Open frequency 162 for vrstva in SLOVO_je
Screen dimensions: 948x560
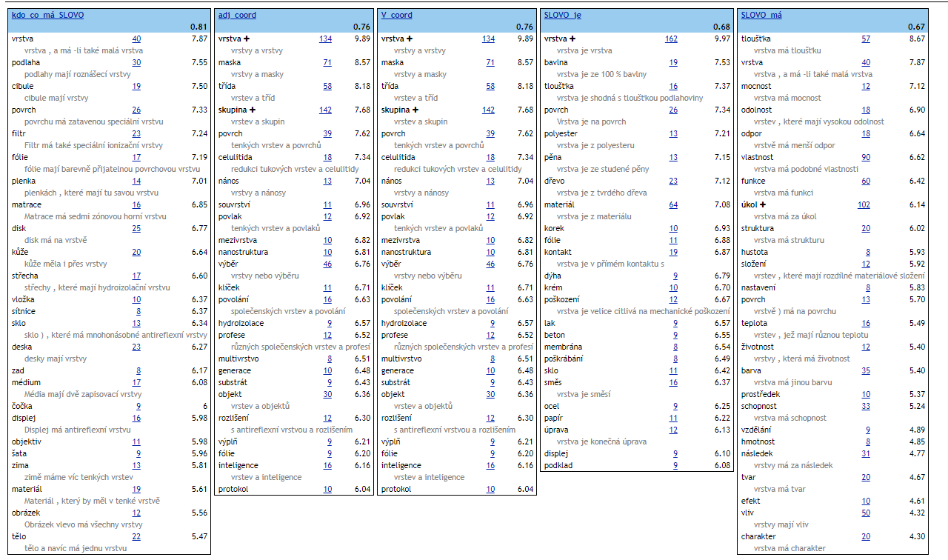tap(671, 39)
